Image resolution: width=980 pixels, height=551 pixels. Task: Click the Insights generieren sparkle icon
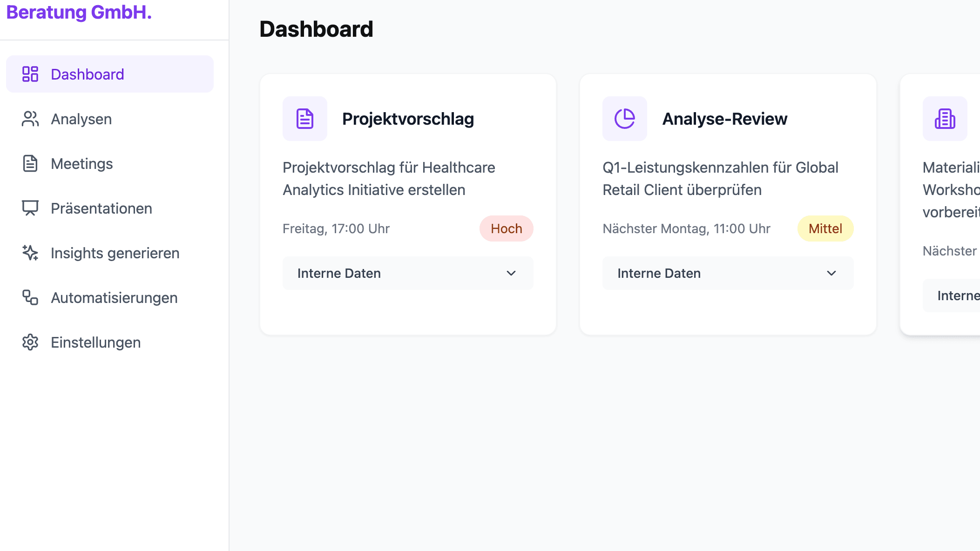(30, 253)
